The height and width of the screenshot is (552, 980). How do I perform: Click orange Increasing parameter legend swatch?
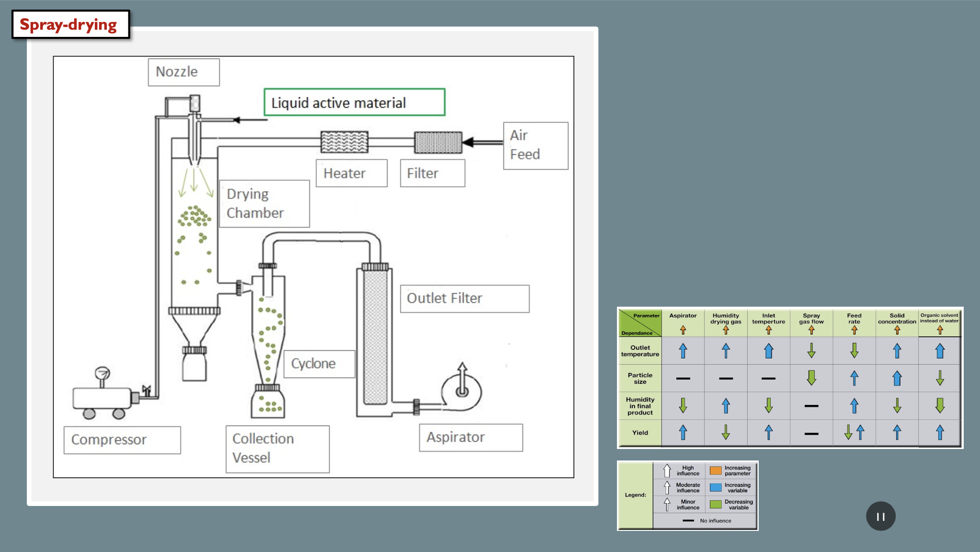pos(716,471)
